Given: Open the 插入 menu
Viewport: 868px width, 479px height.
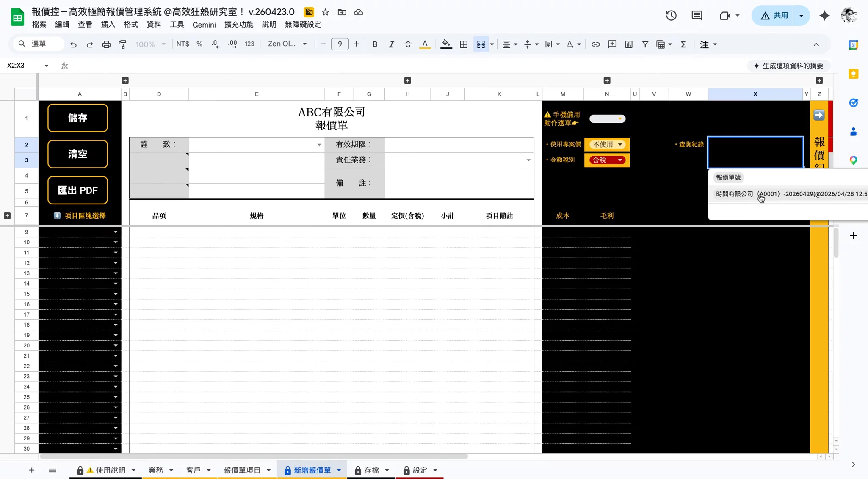Looking at the screenshot, I should click(108, 25).
